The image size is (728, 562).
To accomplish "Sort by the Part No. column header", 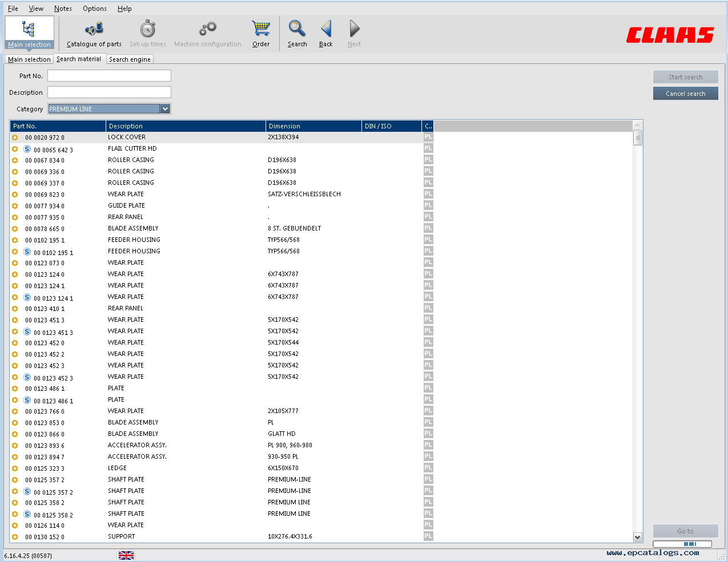I will pyautogui.click(x=58, y=126).
